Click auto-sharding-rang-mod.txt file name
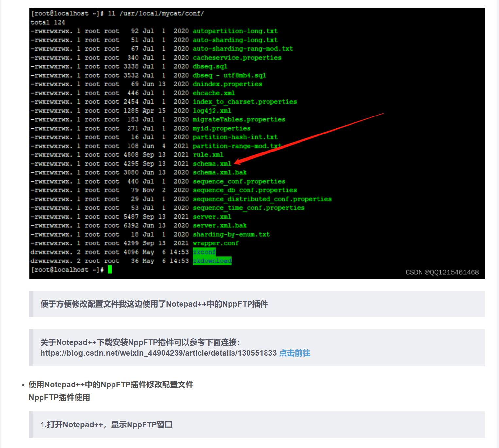The width and height of the screenshot is (499, 448). pos(243,49)
